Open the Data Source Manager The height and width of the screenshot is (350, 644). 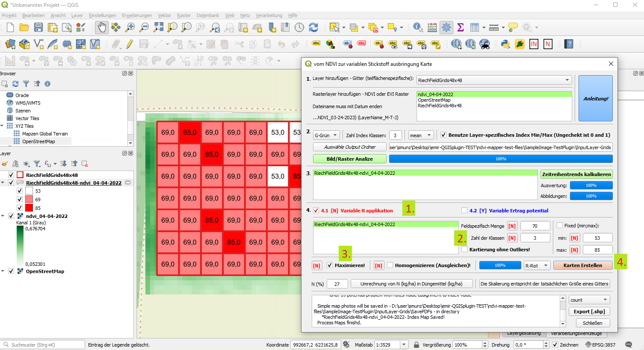click(10, 44)
